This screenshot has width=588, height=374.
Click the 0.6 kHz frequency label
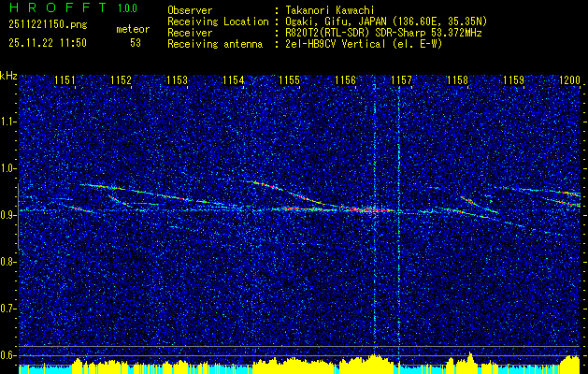(x=7, y=355)
